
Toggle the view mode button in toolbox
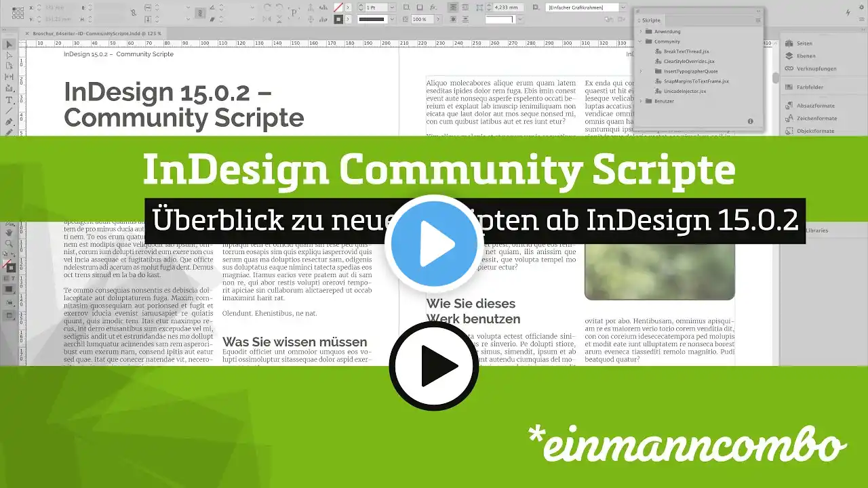[9, 315]
